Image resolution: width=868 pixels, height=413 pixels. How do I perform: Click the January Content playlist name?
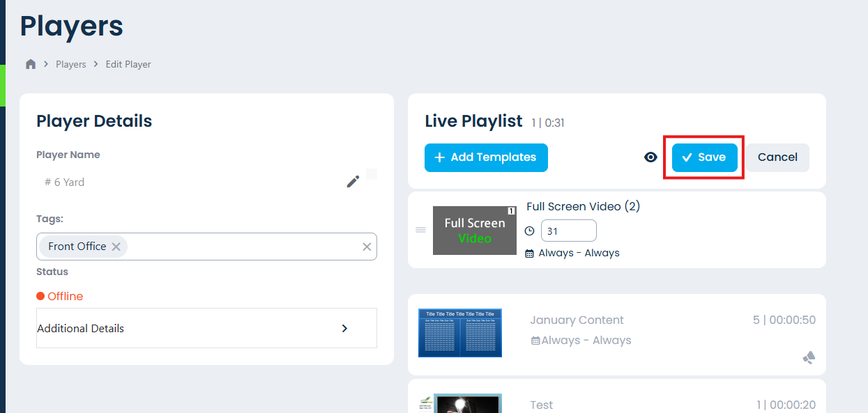tap(577, 320)
